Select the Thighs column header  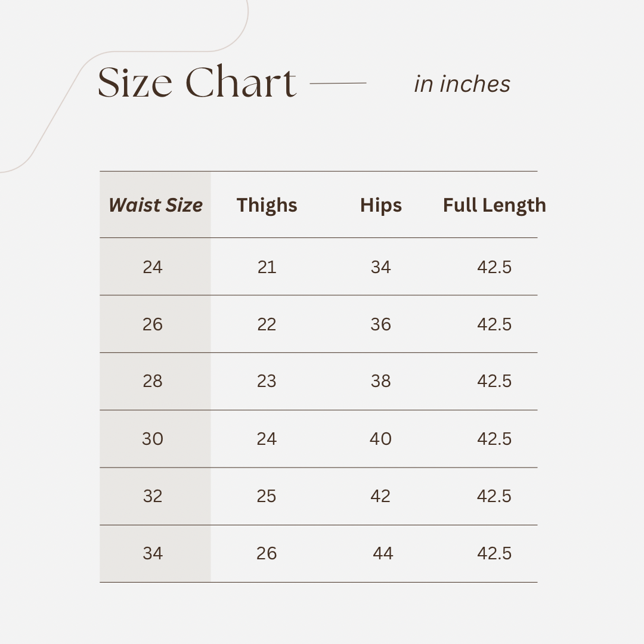point(267,205)
